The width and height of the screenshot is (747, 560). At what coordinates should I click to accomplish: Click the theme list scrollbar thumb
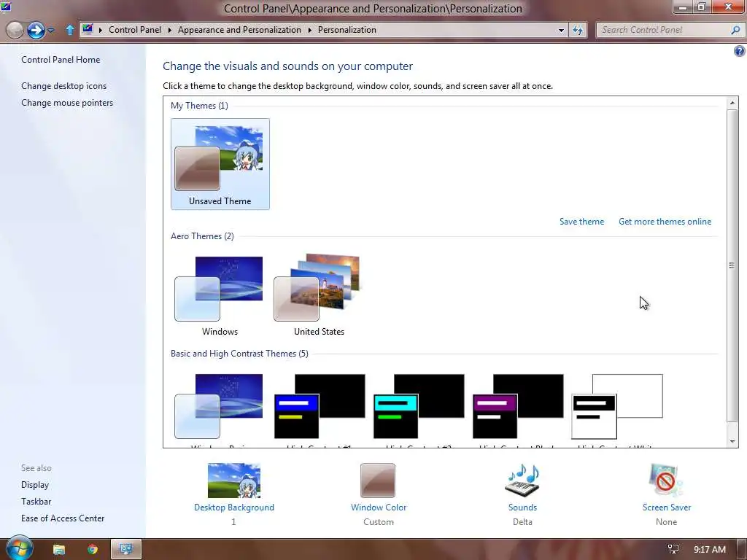[732, 265]
